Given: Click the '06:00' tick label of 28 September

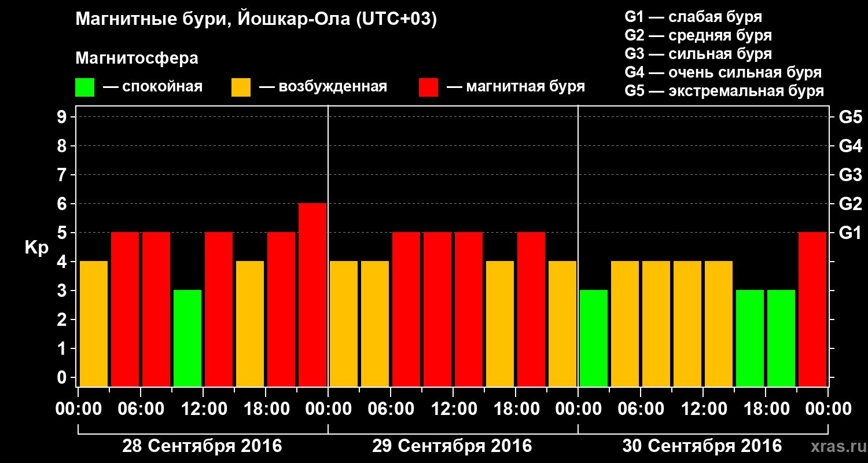Looking at the screenshot, I should [141, 409].
